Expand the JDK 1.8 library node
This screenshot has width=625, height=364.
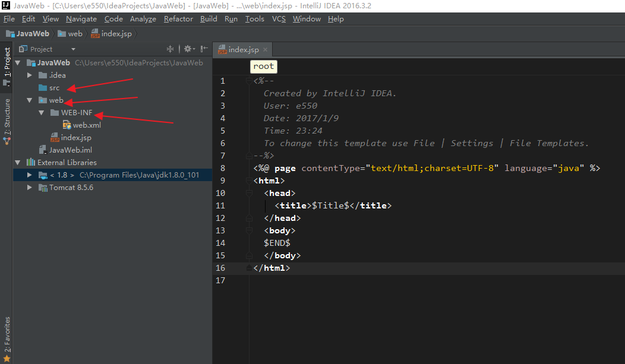coord(30,175)
